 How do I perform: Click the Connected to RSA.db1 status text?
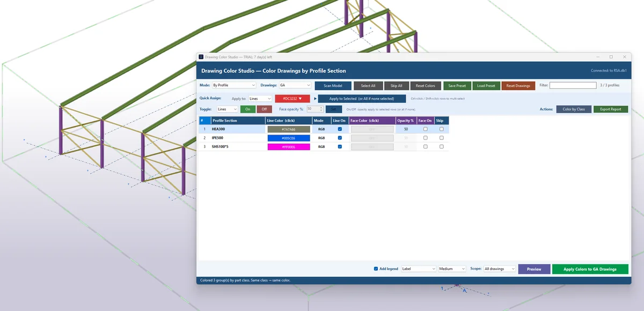tap(608, 71)
